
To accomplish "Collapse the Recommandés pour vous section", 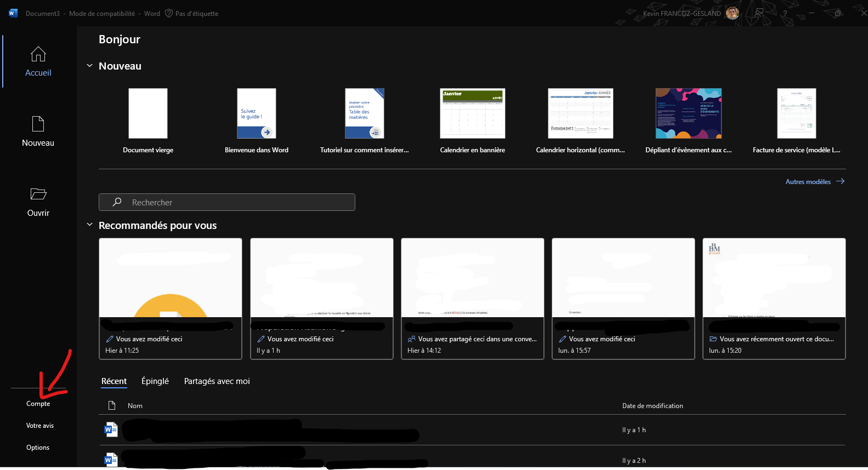I will click(89, 225).
